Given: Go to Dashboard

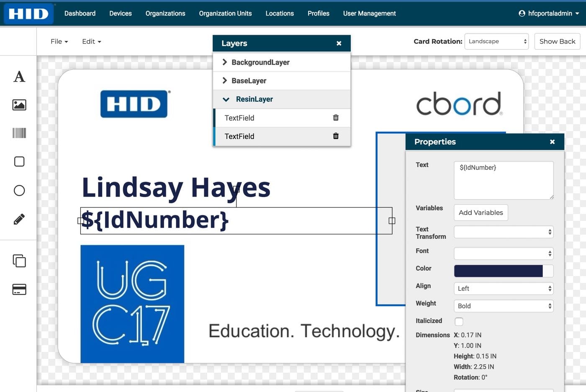Looking at the screenshot, I should (80, 13).
